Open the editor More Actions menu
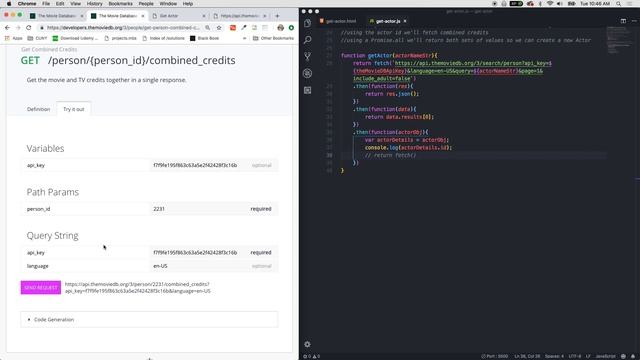The width and height of the screenshot is (640, 360). pos(634,21)
